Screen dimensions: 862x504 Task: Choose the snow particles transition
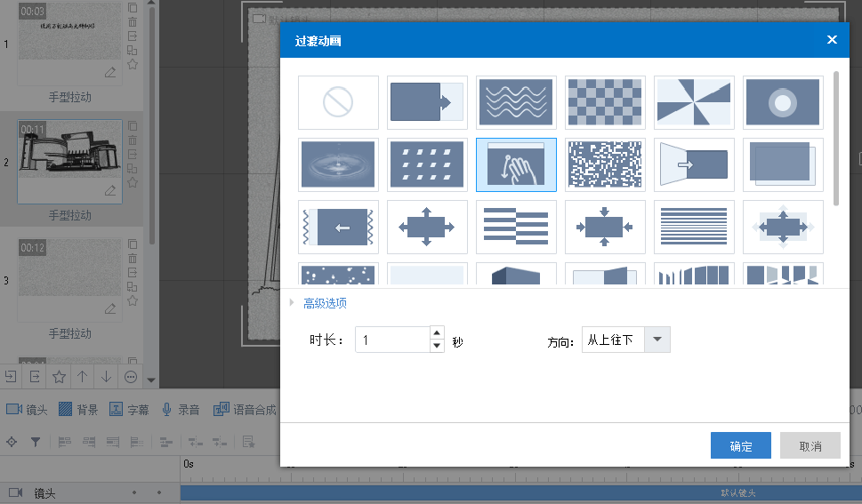point(338,274)
